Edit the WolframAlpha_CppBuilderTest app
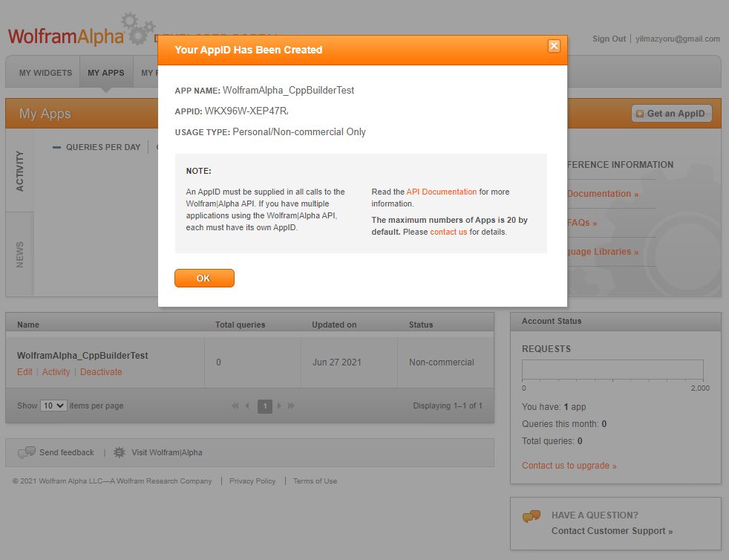The width and height of the screenshot is (729, 560). click(24, 372)
